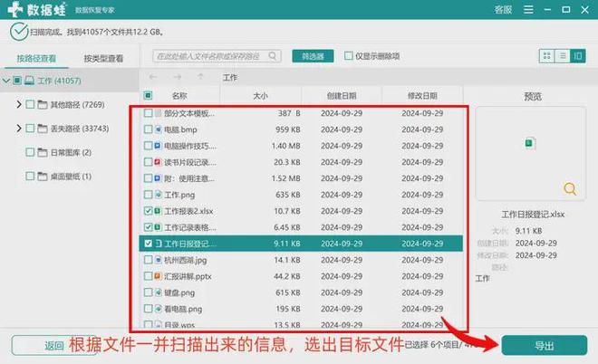Toggle the select-all checkbox in header row
This screenshot has width=598, height=364.
[x=148, y=95]
